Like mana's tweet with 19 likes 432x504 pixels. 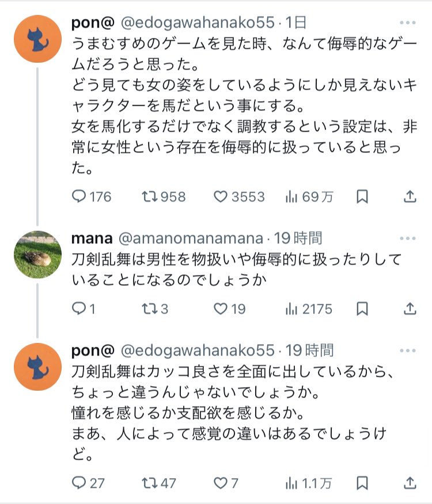click(222, 309)
